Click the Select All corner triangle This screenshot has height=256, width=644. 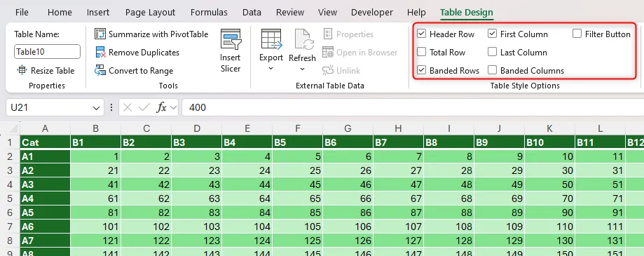[x=14, y=128]
